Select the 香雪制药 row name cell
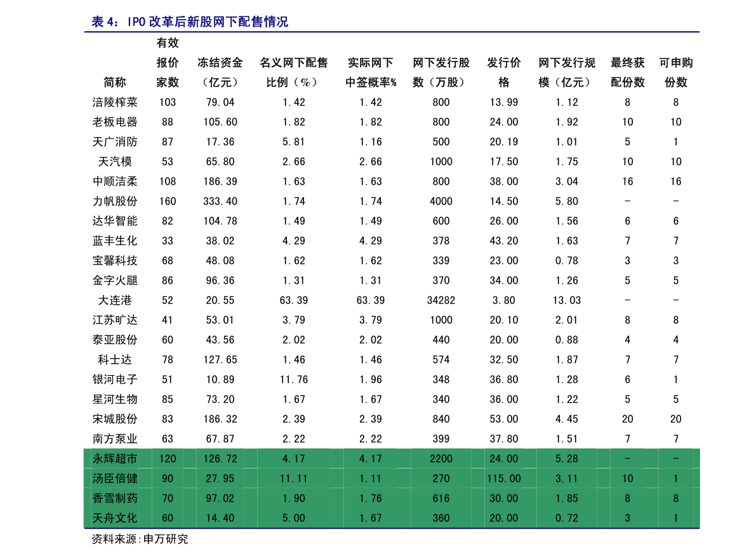Screen dimensions: 756x558 pos(115,498)
